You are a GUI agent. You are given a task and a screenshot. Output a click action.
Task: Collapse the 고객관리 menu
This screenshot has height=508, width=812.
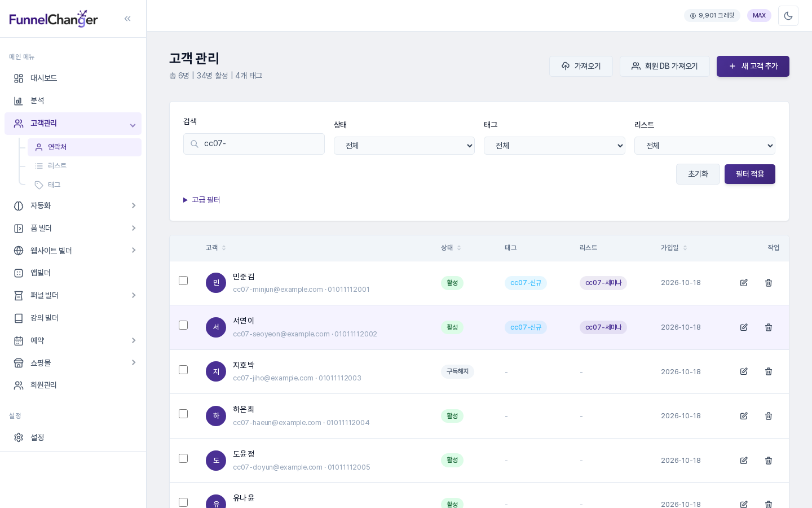(x=73, y=124)
